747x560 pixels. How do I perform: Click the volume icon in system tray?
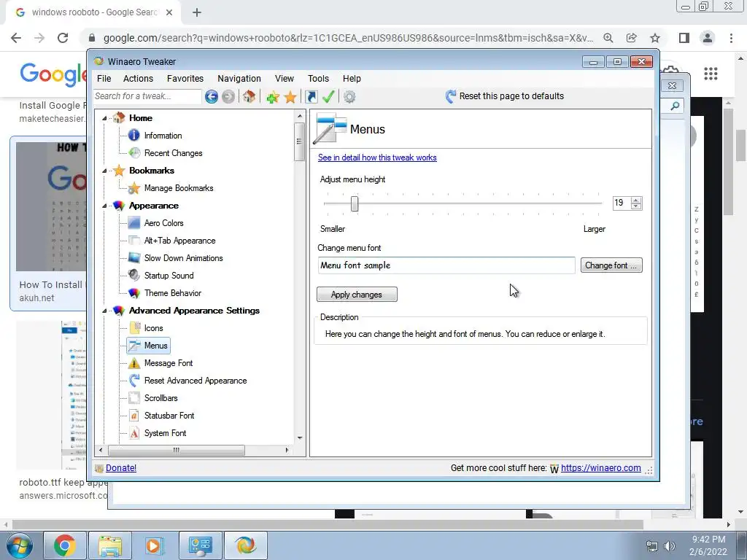(670, 546)
